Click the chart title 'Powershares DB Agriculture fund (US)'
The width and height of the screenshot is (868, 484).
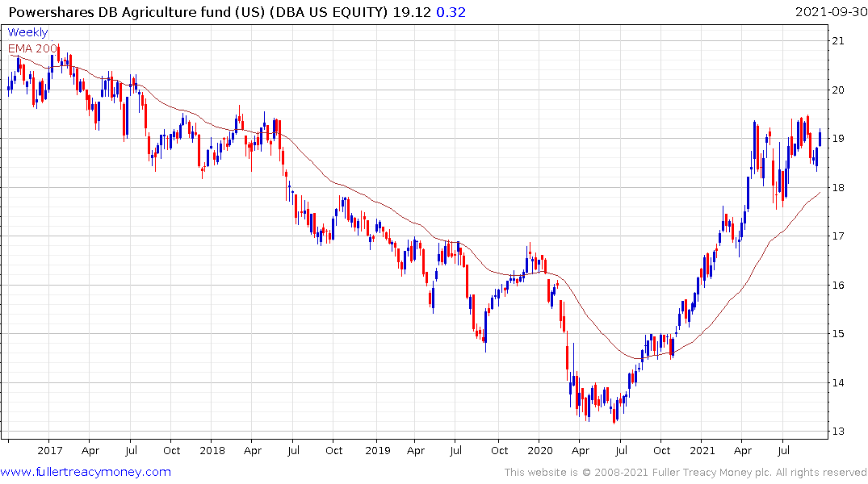[x=136, y=11]
